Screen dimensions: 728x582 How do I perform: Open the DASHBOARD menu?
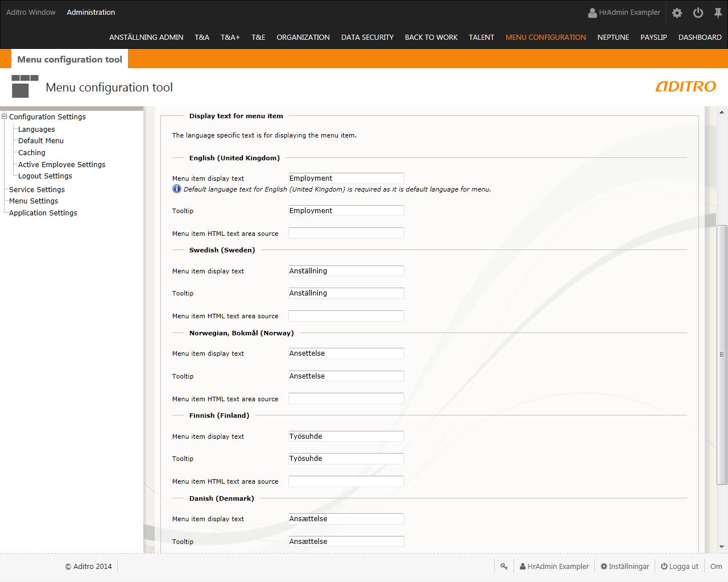pyautogui.click(x=700, y=38)
